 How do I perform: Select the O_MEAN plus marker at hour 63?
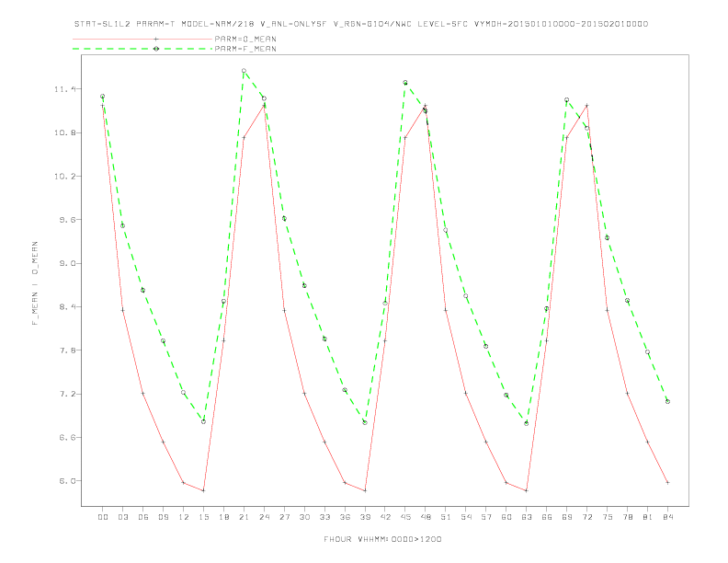point(527,490)
